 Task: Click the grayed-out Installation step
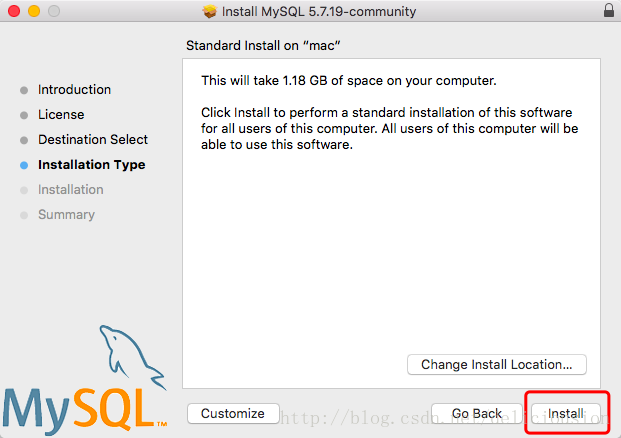[x=70, y=190]
